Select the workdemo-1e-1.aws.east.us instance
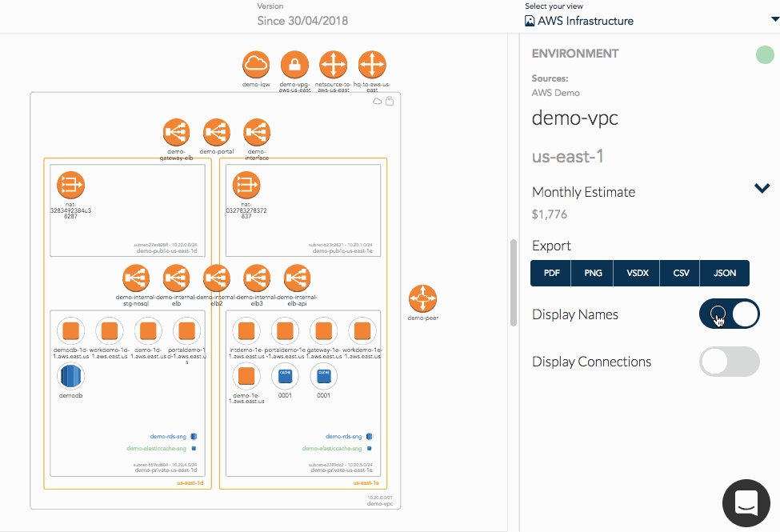 click(362, 331)
